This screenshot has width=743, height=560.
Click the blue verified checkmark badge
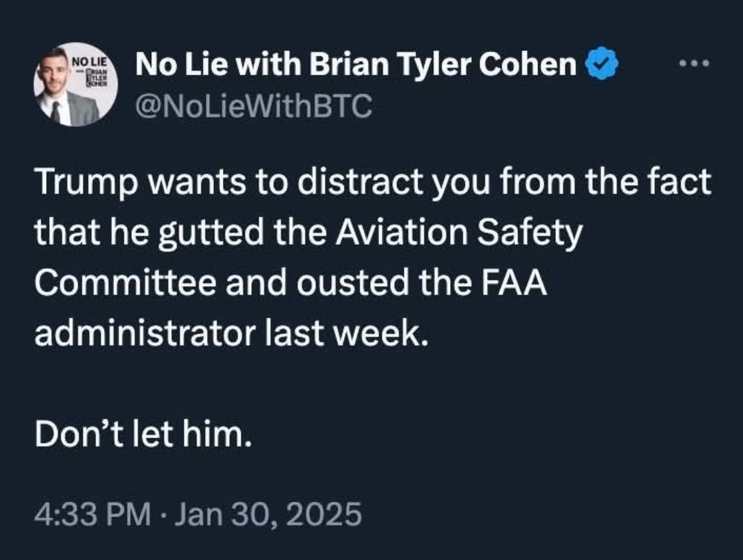pos(602,66)
